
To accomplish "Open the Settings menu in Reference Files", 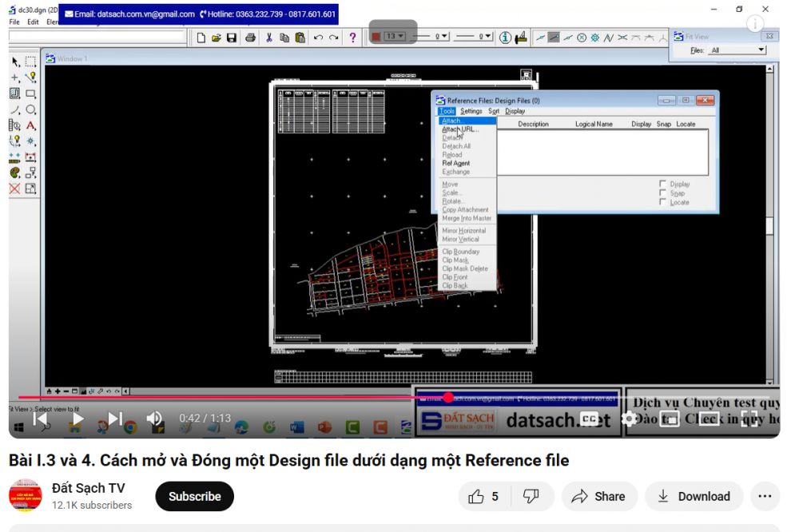I will click(x=471, y=111).
